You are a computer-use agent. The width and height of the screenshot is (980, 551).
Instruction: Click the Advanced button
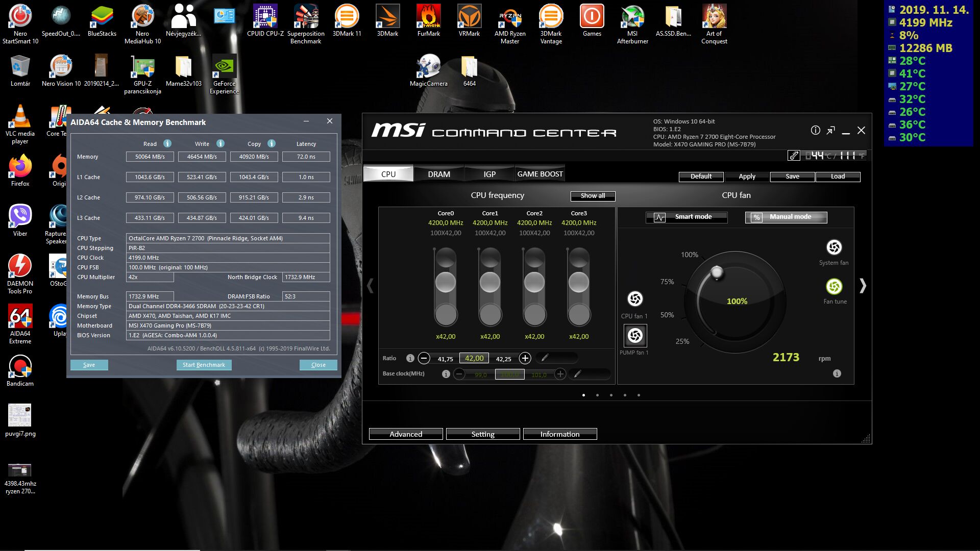[406, 434]
